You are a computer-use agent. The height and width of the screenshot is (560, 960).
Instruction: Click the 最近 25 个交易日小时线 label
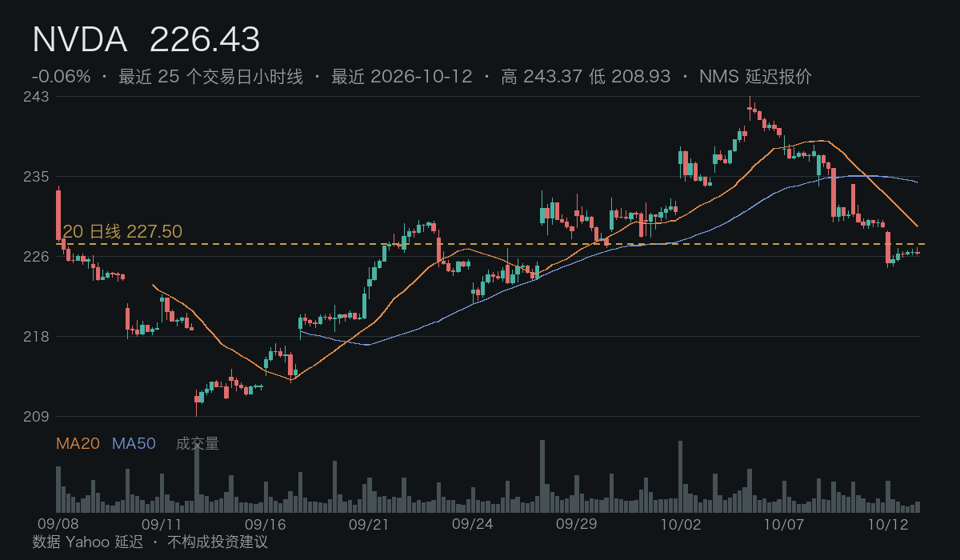[211, 77]
